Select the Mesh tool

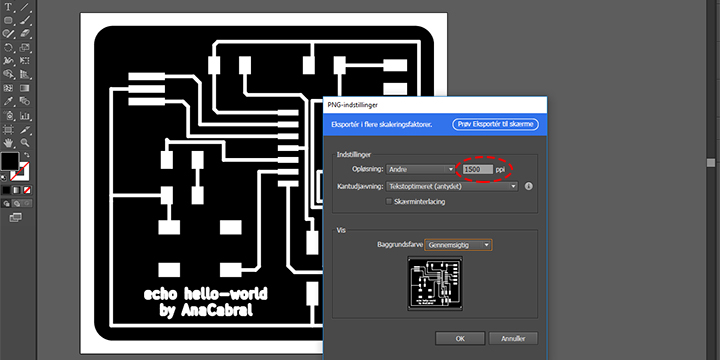8,88
